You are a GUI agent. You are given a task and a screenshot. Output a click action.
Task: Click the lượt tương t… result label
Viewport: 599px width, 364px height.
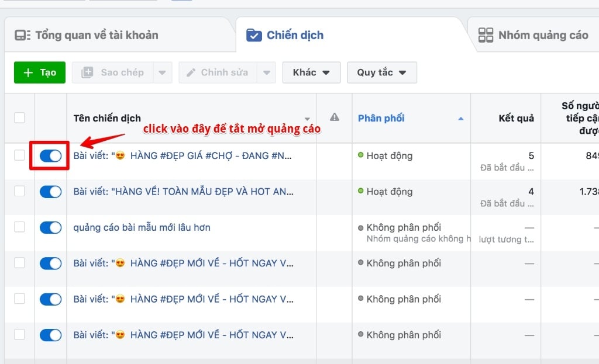tap(506, 239)
